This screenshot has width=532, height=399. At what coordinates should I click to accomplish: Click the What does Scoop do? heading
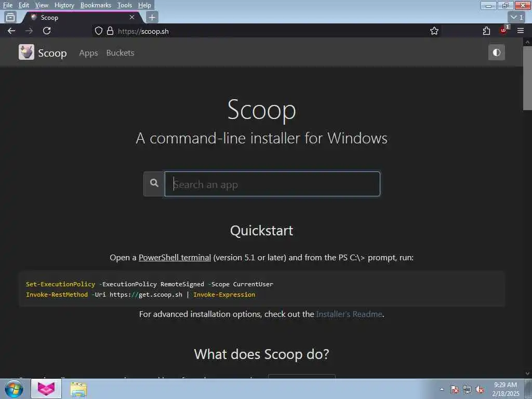262,354
